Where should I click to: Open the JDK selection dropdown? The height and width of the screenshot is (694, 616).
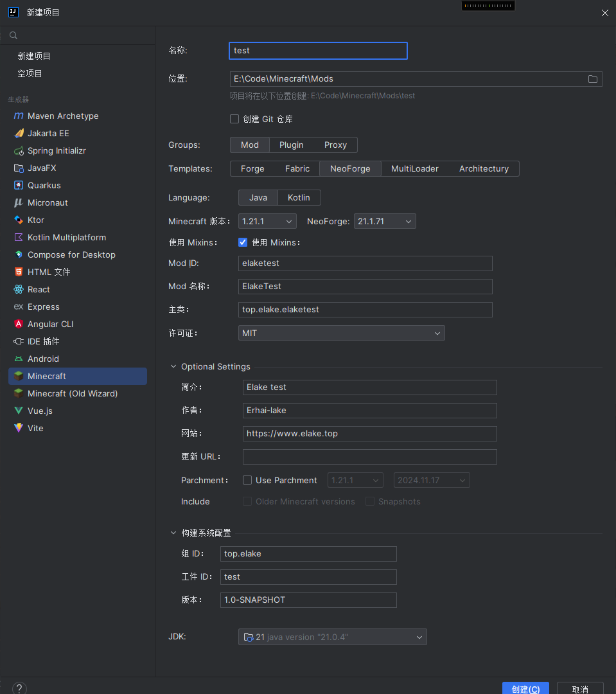[333, 637]
